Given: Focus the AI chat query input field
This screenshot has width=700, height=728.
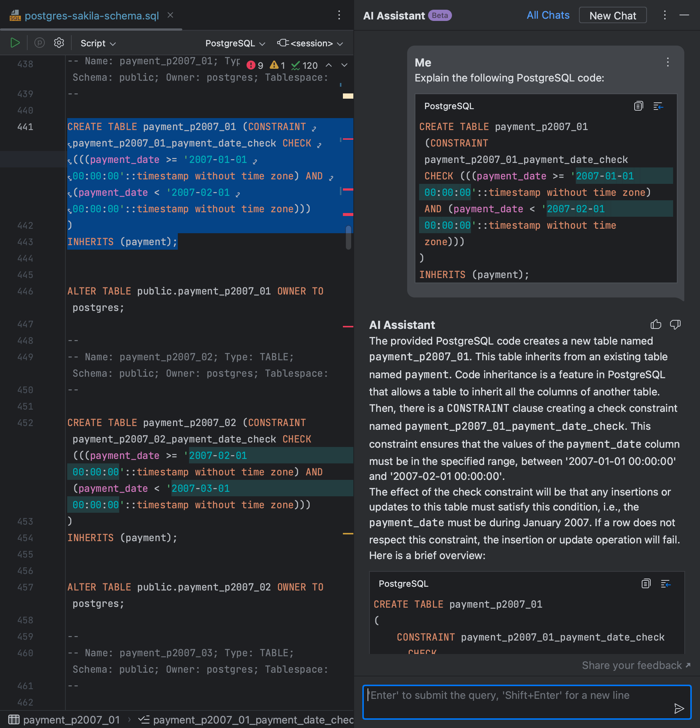Looking at the screenshot, I should (x=515, y=701).
